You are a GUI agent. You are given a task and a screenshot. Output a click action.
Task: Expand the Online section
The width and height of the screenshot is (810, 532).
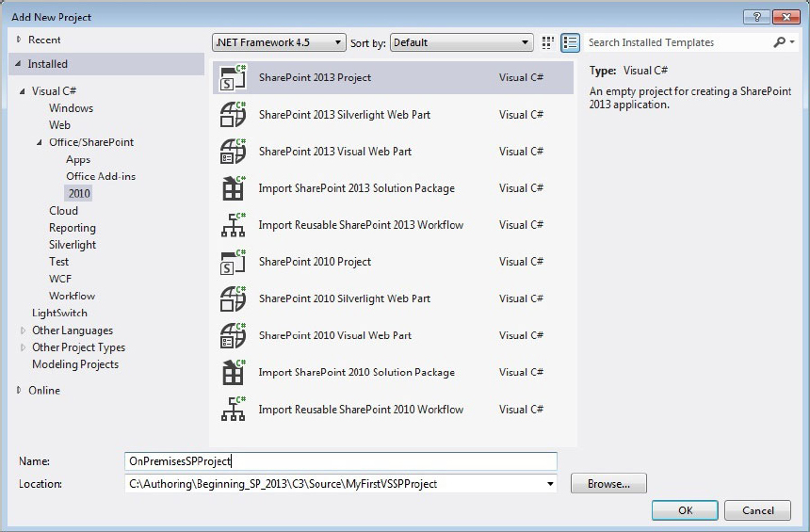tap(19, 390)
